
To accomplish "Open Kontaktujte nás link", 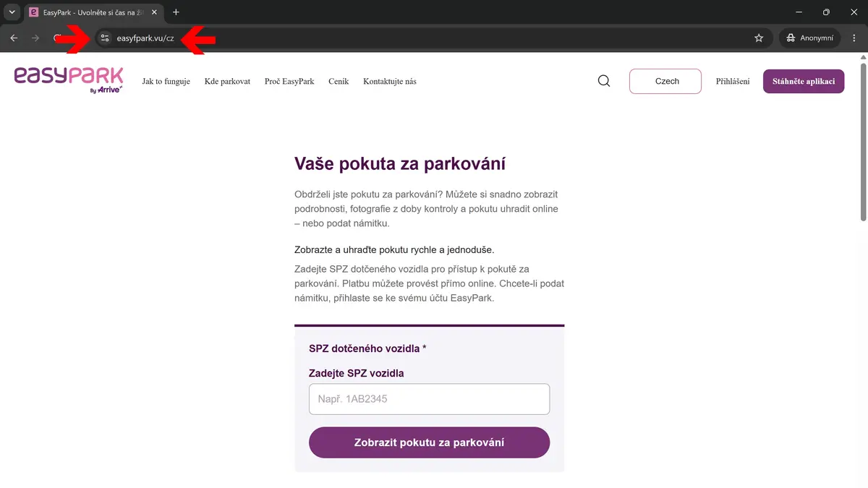I will (390, 82).
